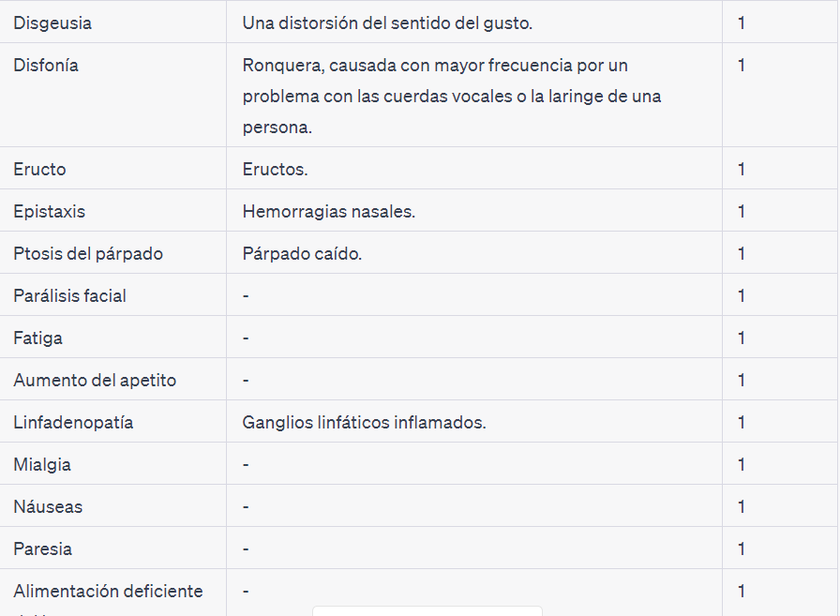Click the count value for Disgeusia
Image resolution: width=840 pixels, height=616 pixels.
[x=742, y=23]
